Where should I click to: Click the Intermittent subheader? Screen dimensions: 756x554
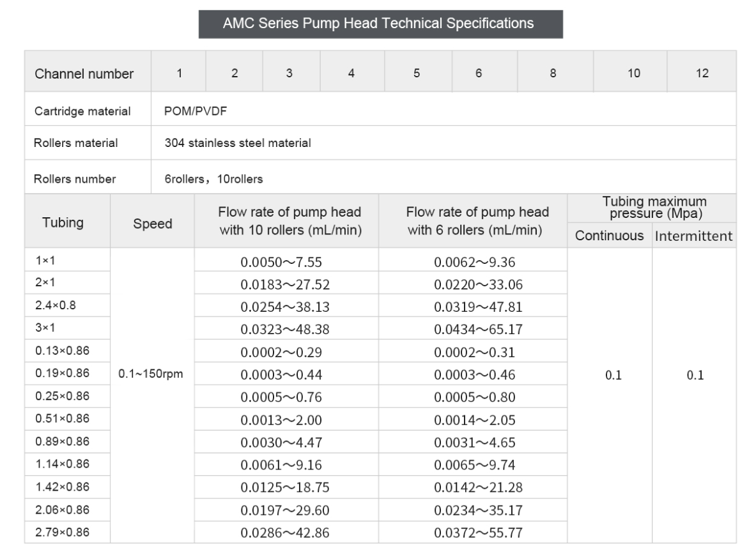(x=694, y=236)
